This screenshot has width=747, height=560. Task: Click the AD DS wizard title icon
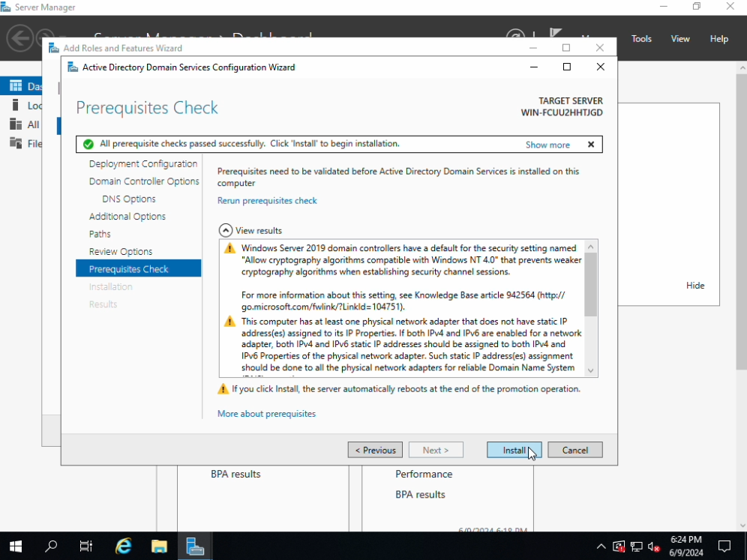coord(73,67)
